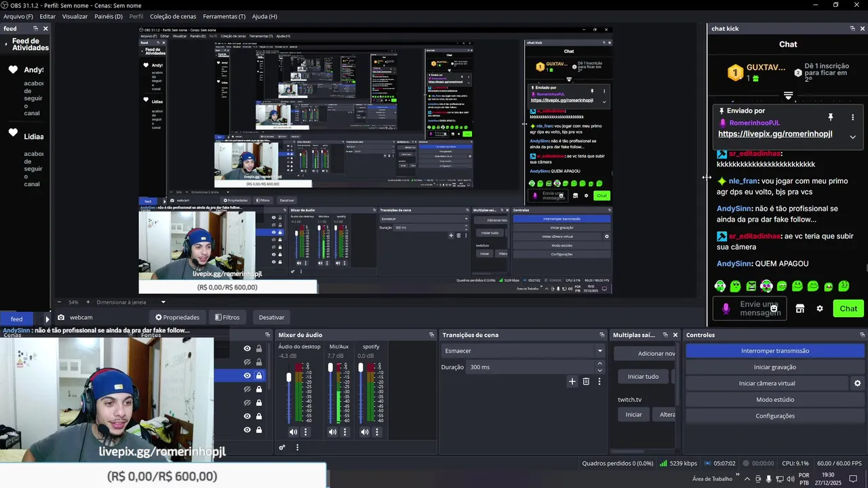Float the chat kick dock panel
The width and height of the screenshot is (868, 488).
click(x=852, y=28)
